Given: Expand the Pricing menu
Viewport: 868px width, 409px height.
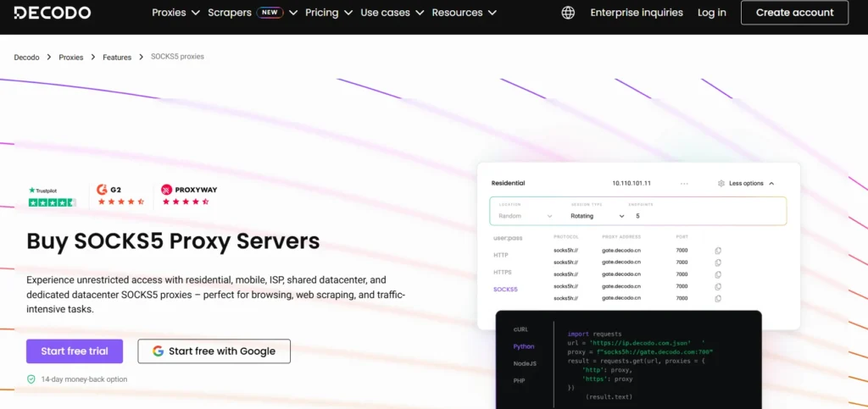Looking at the screenshot, I should tap(329, 13).
